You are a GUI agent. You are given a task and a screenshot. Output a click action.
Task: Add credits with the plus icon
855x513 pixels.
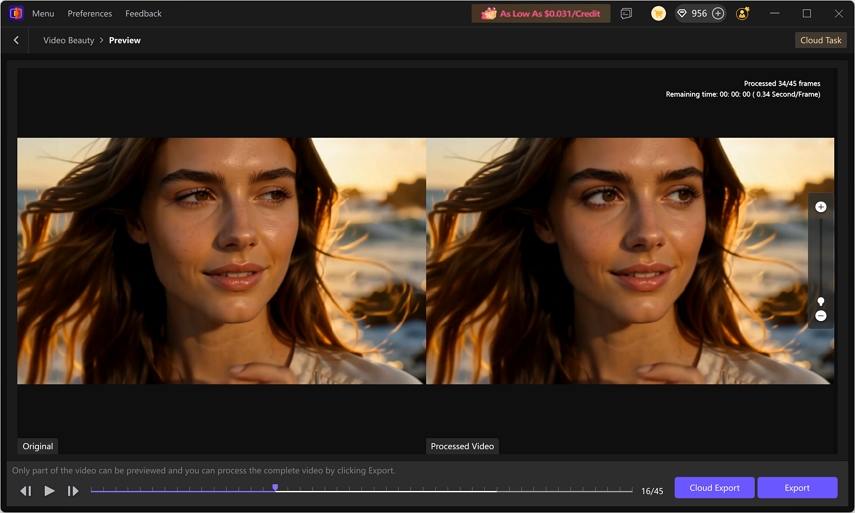coord(718,14)
